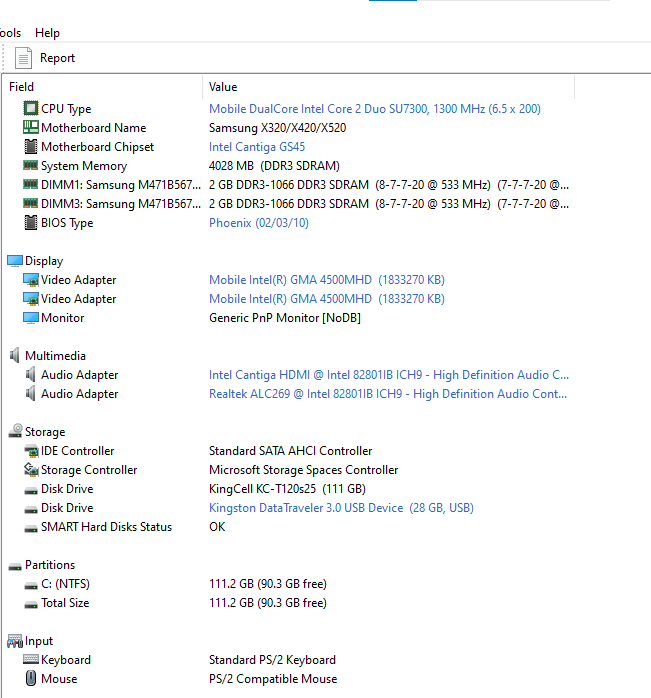Screen dimensions: 651x698
Task: Click the Report toolbar button
Action: 45,58
